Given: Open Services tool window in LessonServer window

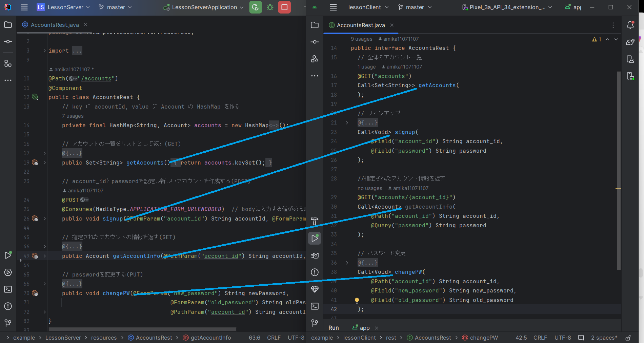Looking at the screenshot, I should pyautogui.click(x=8, y=272).
